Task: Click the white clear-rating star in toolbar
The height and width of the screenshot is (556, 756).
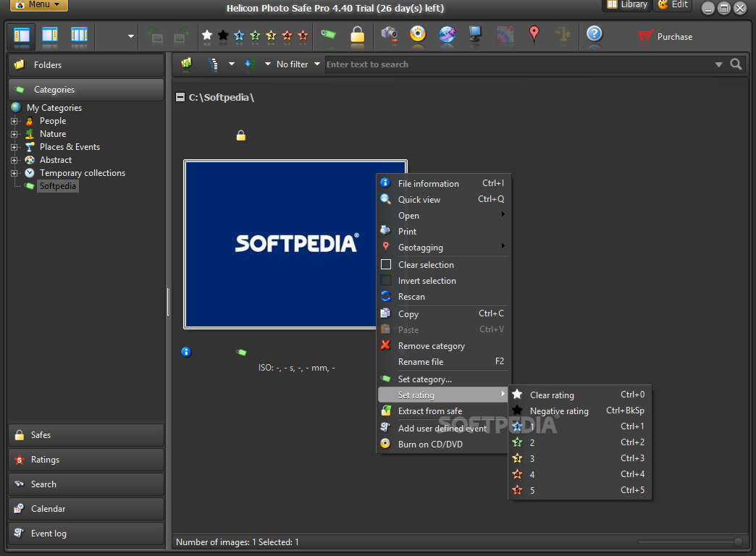Action: (207, 35)
